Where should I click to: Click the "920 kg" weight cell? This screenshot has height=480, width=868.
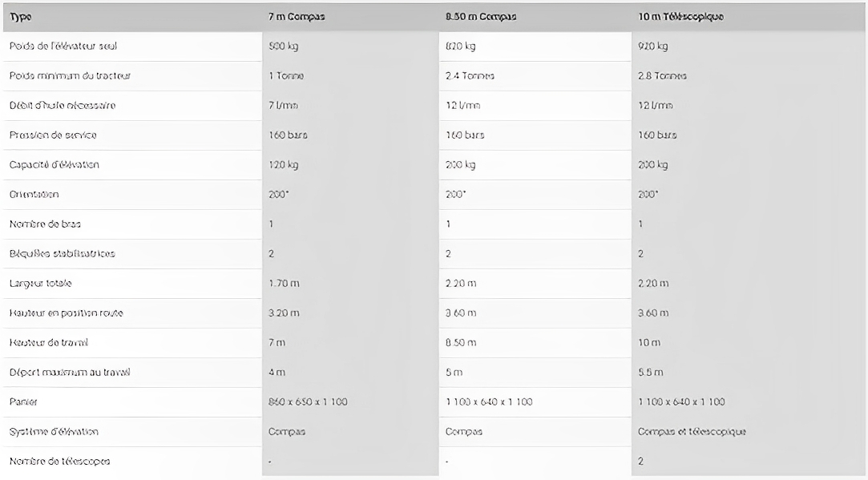653,46
